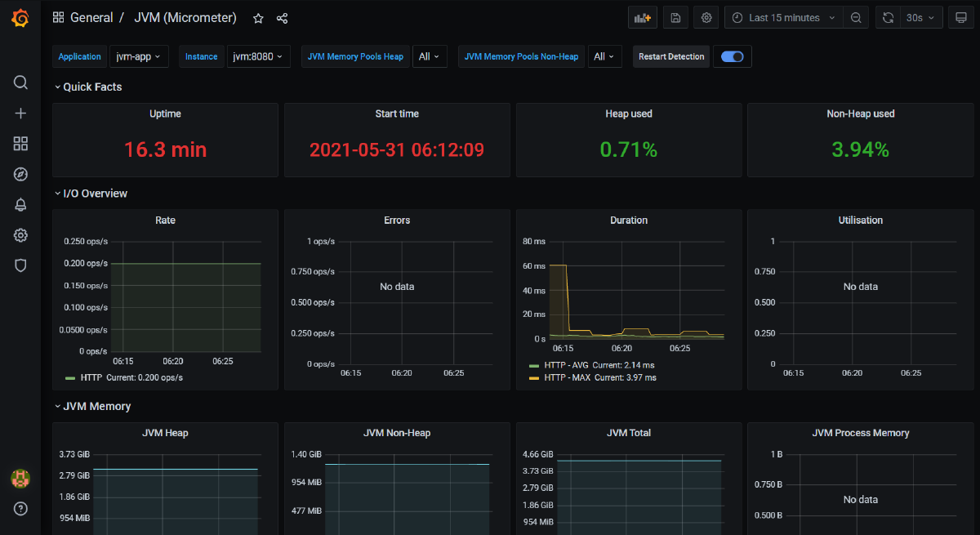Open the Instance jvm:8080 dropdown
Viewport: 980px width, 535px height.
tap(258, 56)
